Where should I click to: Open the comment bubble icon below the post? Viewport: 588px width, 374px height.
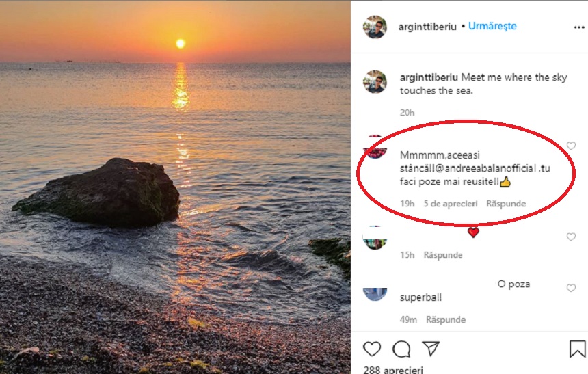click(401, 349)
